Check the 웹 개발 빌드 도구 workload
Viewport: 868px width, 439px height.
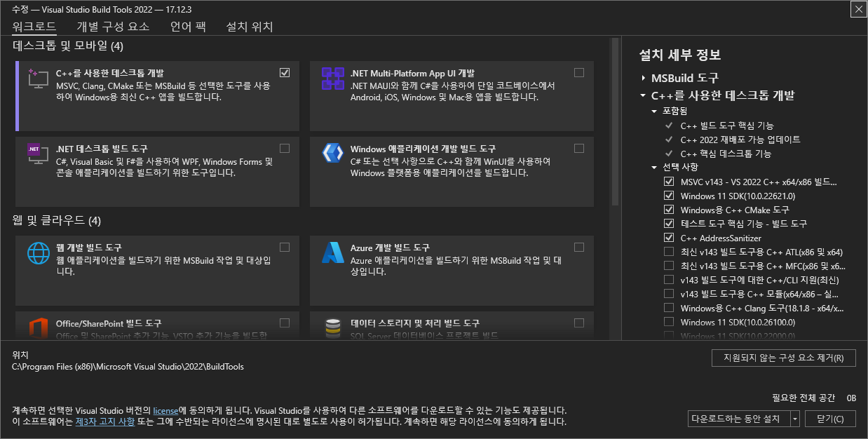(x=285, y=247)
